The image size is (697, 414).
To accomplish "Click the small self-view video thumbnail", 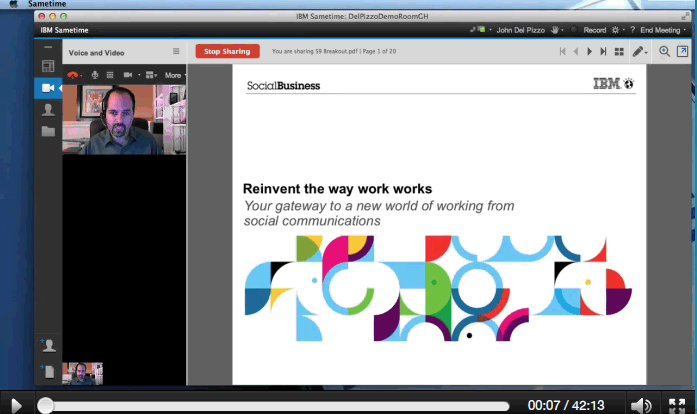I will click(x=83, y=374).
